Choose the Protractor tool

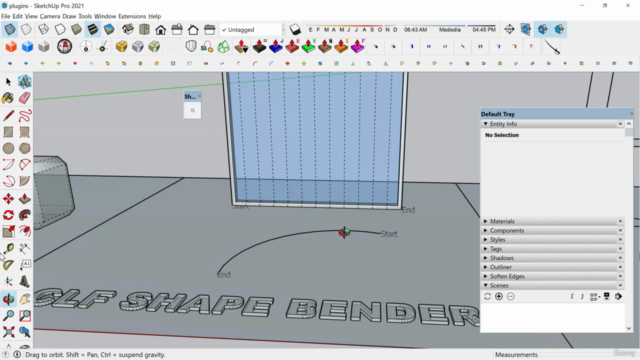(8, 265)
